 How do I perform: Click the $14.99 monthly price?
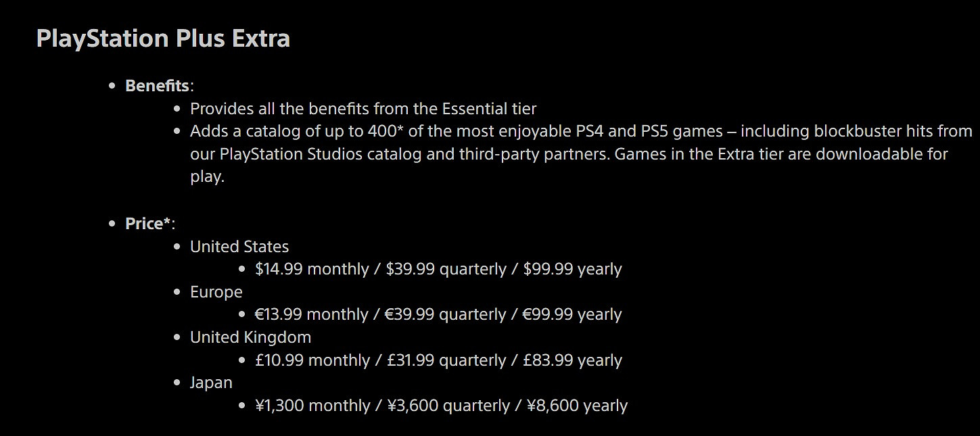[311, 269]
